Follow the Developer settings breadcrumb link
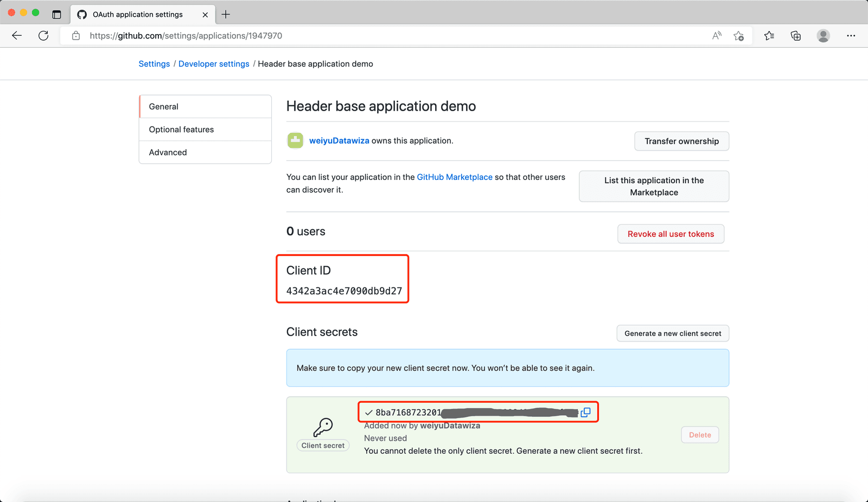This screenshot has height=502, width=868. tap(214, 64)
